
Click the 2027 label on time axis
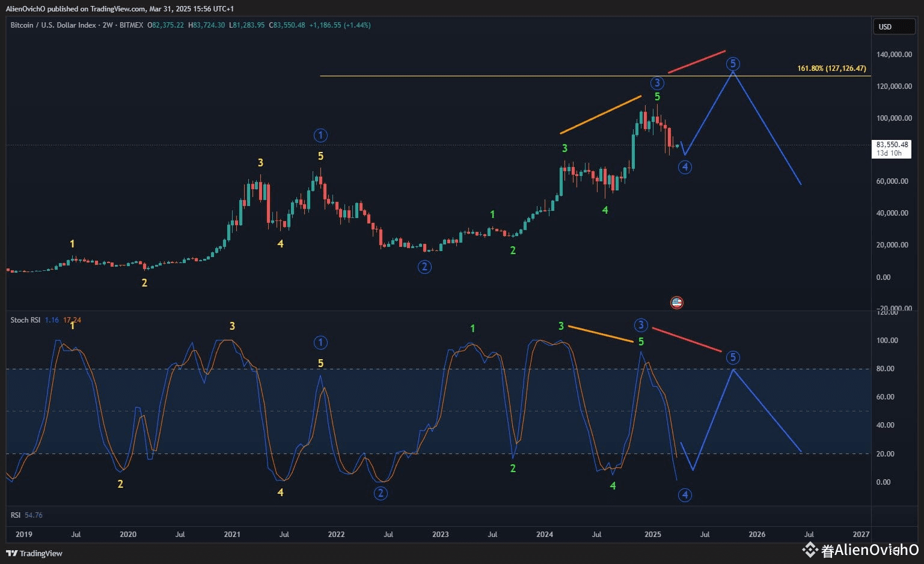click(861, 535)
